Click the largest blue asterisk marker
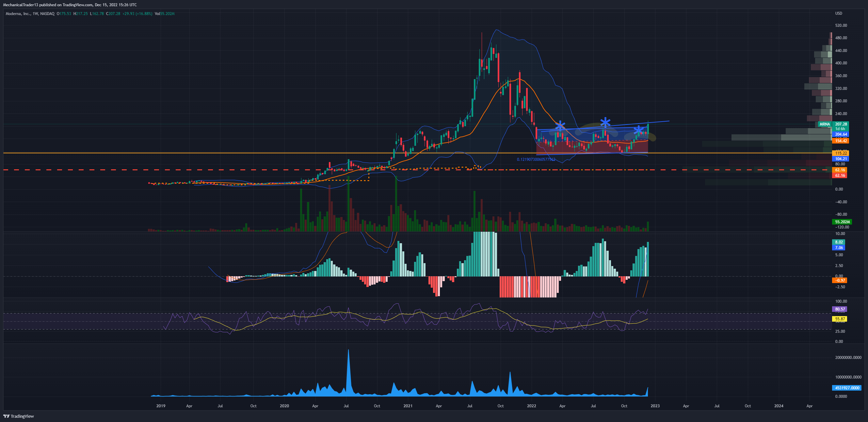868x422 pixels. coord(605,123)
